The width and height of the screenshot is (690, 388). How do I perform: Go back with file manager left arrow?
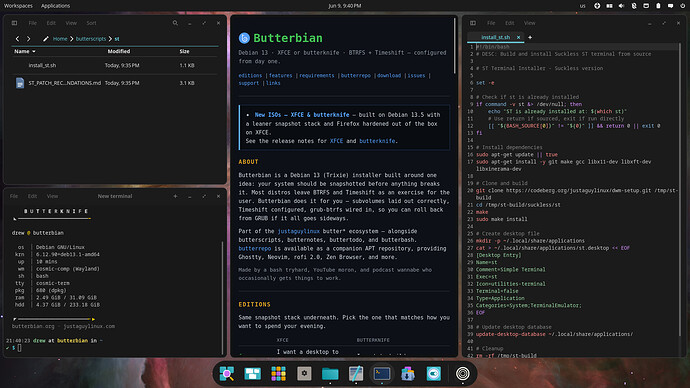pos(17,39)
